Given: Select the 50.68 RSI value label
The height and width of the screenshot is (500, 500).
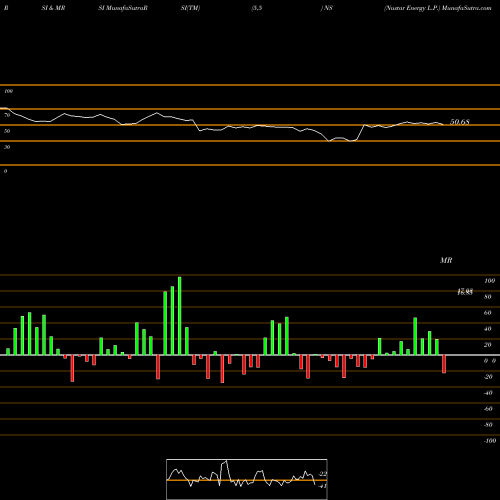Looking at the screenshot, I should click(x=460, y=122).
